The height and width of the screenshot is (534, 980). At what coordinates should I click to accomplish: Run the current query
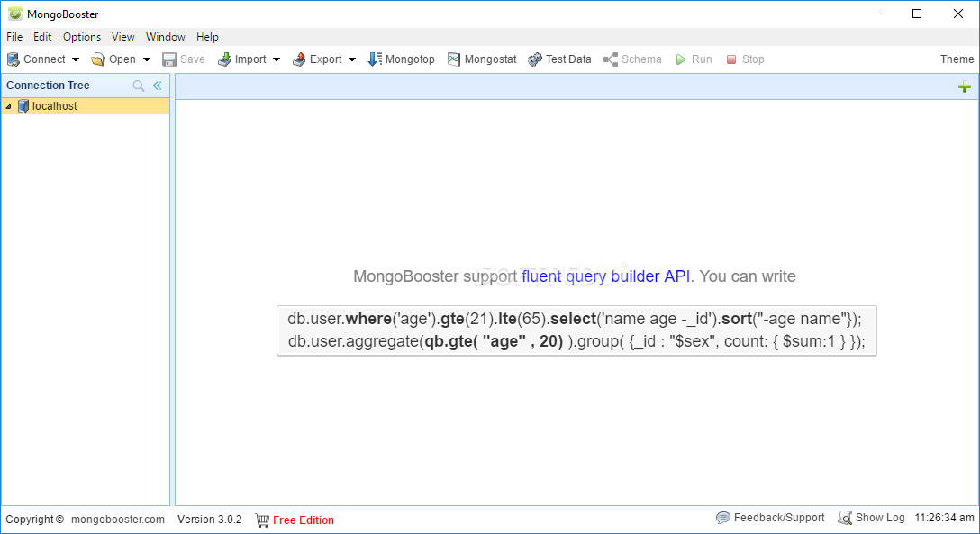[694, 59]
